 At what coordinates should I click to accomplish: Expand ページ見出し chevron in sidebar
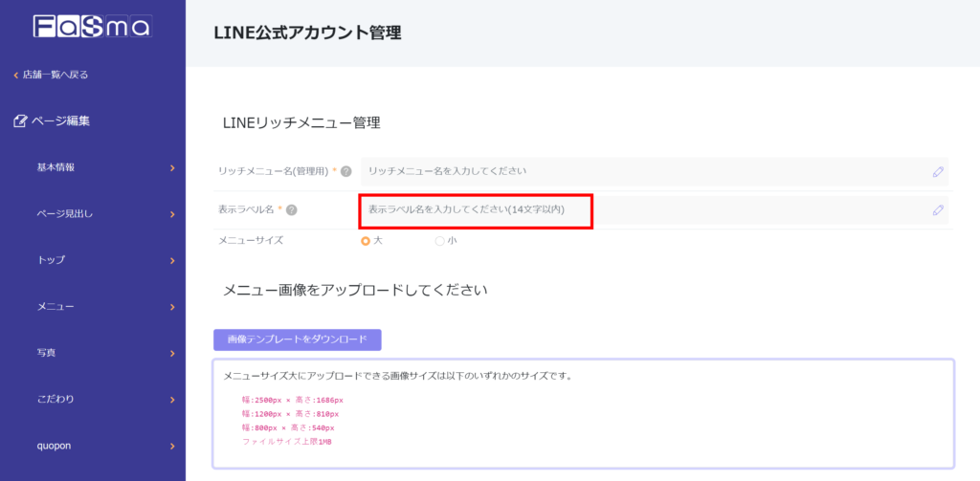coord(172,214)
